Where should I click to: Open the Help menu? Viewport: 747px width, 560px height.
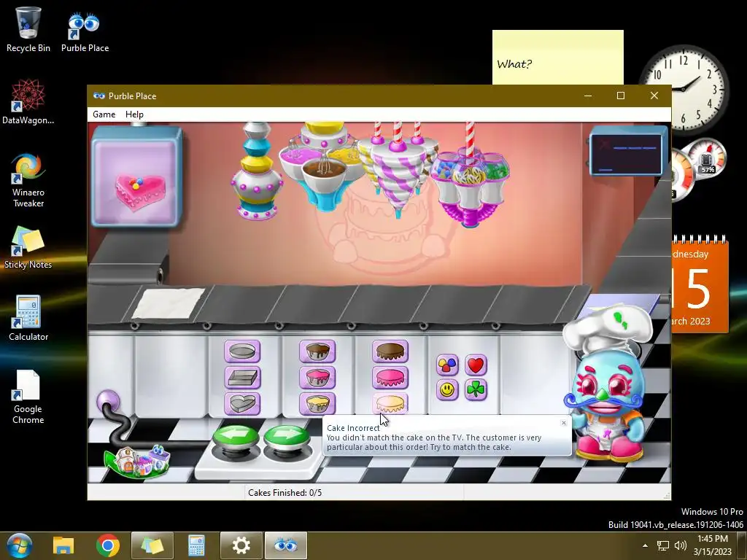(x=134, y=114)
